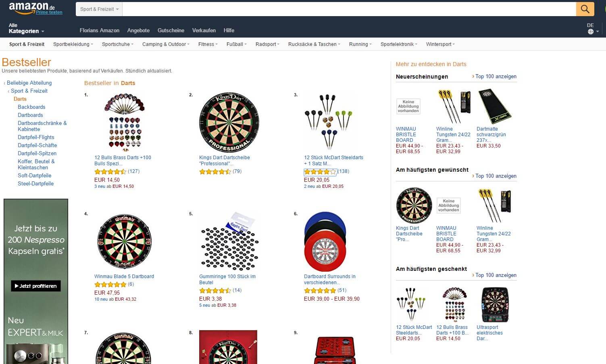Click the orange search magnifier button
This screenshot has height=364, width=606.
coord(585,9)
